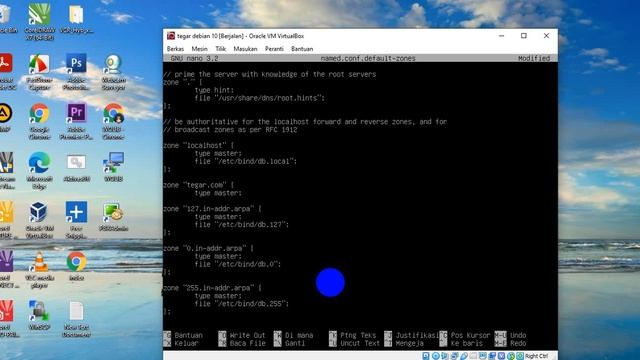This screenshot has height=360, width=640.
Task: Click the line zone "0.in-addr.arpa" {
Action: click(208, 248)
